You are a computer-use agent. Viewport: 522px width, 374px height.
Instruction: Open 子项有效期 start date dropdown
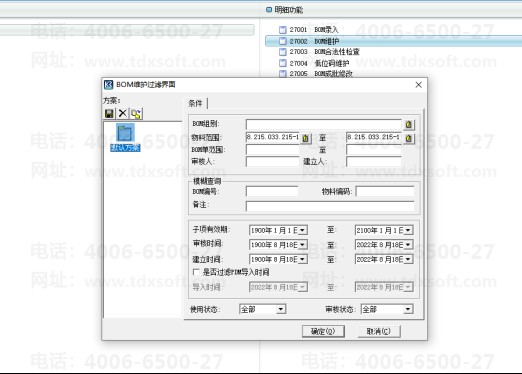(x=302, y=230)
